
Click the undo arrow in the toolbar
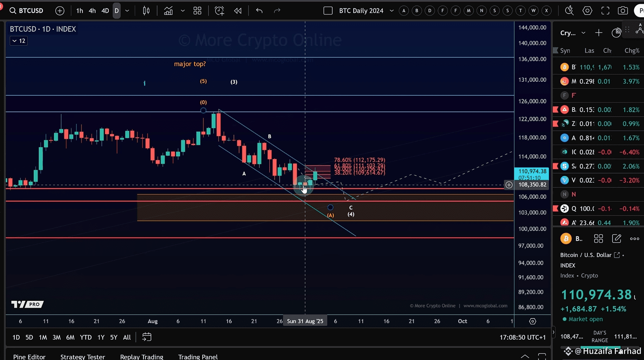pos(259,10)
